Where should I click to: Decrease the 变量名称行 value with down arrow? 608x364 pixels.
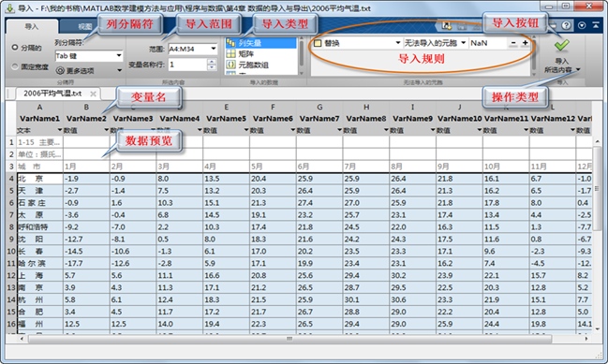(212, 67)
